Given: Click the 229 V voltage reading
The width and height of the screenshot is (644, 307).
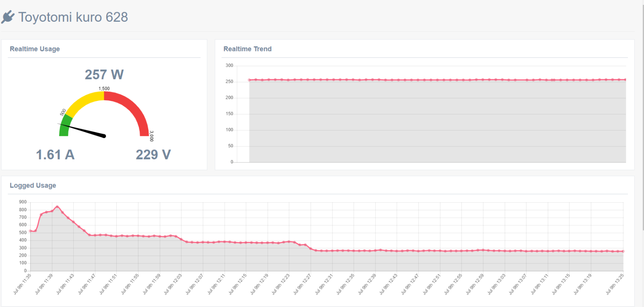Looking at the screenshot, I should pyautogui.click(x=153, y=155).
